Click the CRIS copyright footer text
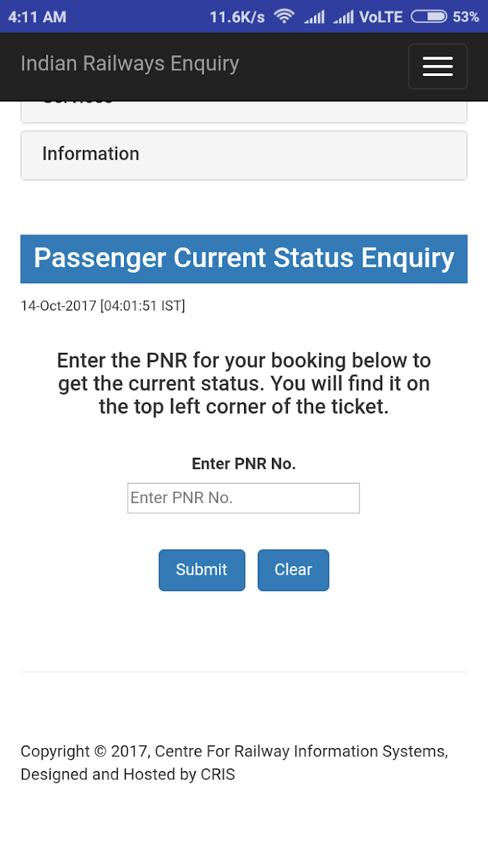 [x=234, y=763]
